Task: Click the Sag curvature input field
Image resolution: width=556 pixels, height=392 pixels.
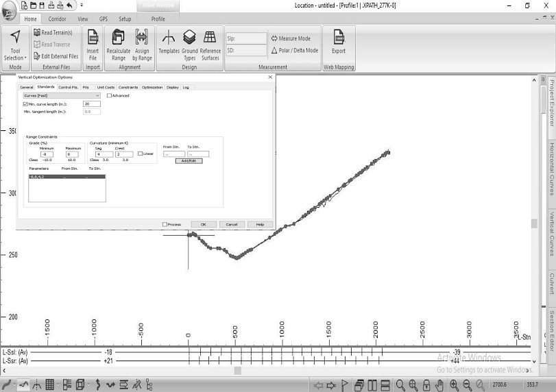Action: pyautogui.click(x=104, y=154)
